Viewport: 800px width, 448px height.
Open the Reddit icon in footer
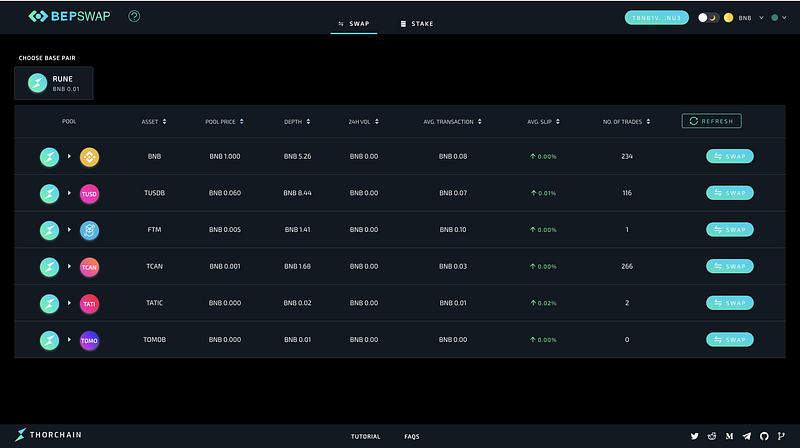coord(712,436)
